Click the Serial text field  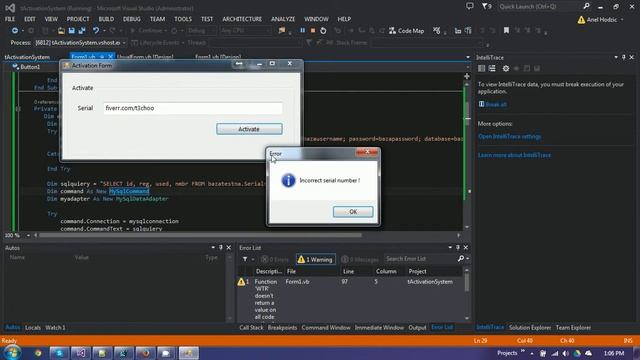click(193, 108)
